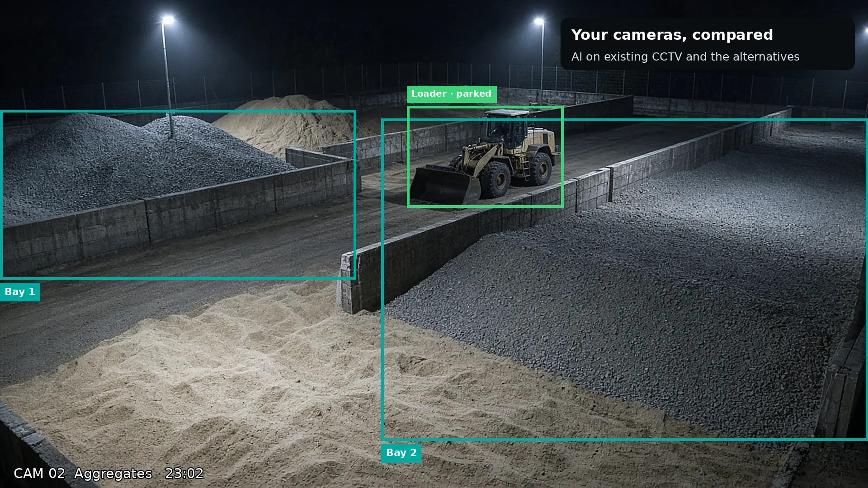The width and height of the screenshot is (868, 488).
Task: Click 'AI on existing CCTV and the alternatives' subtitle
Action: [685, 57]
